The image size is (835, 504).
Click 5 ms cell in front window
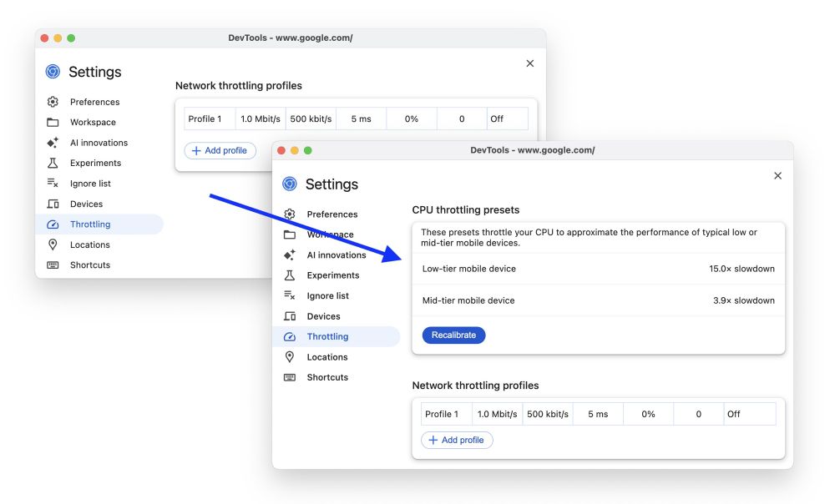(x=598, y=414)
